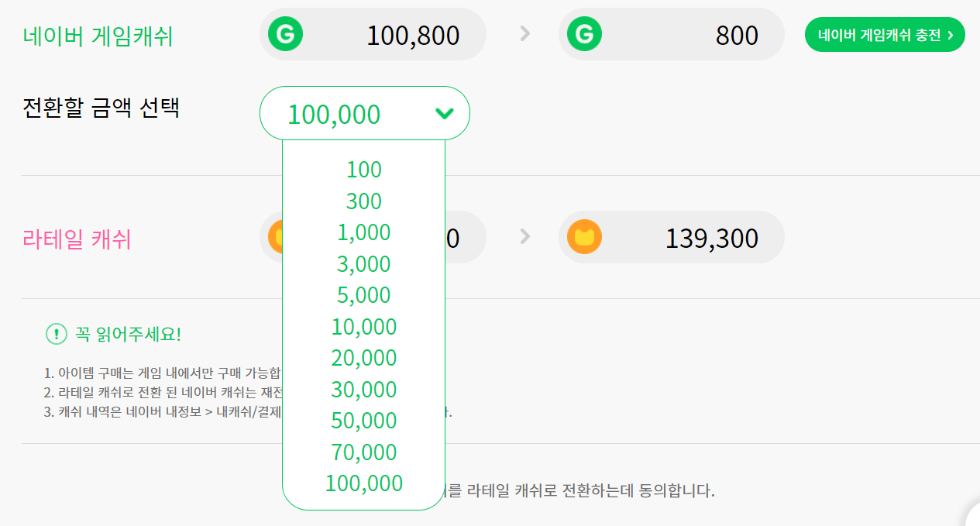
Task: Select 30,000 as the conversion amount
Action: [x=364, y=390]
